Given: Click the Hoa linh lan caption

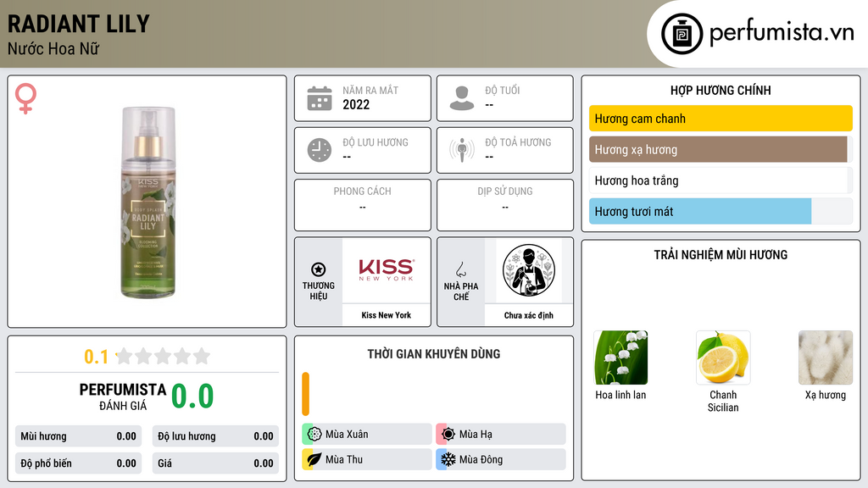Looking at the screenshot, I should 620,395.
